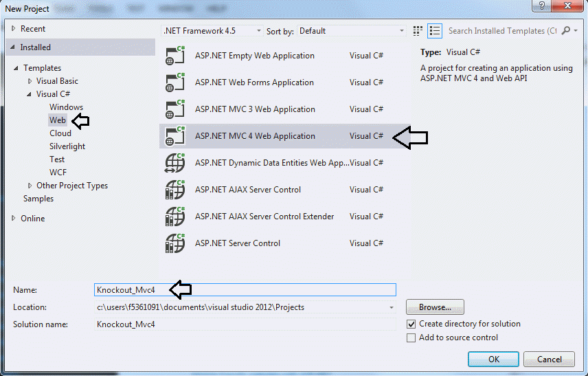The image size is (588, 376).
Task: Expand the Online section
Action: click(x=14, y=218)
